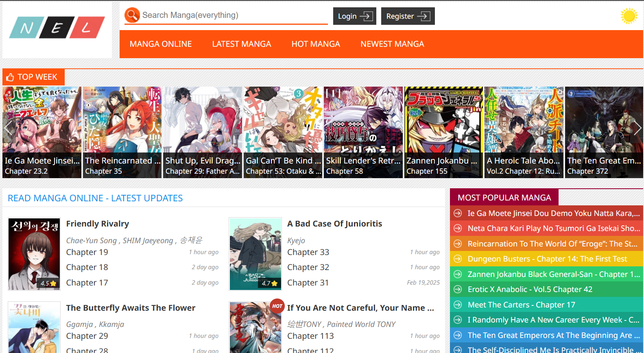Click Chae-Yun Song author text
644x353 pixels.
91,241
